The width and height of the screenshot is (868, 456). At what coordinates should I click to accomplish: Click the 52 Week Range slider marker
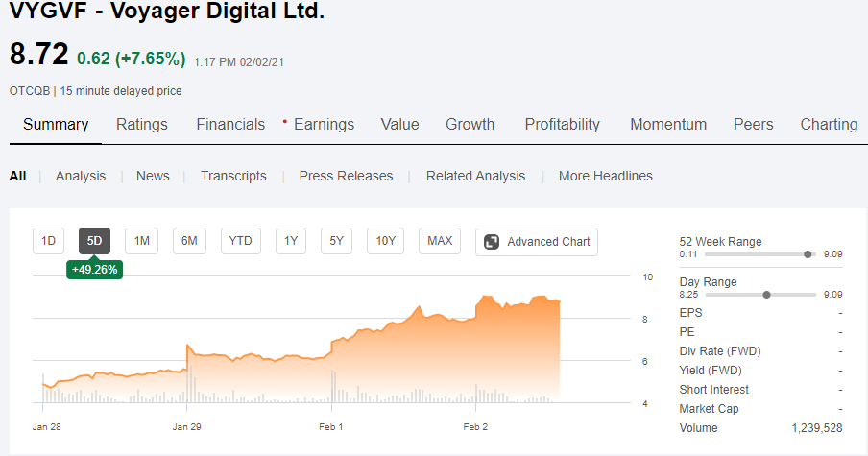808,254
